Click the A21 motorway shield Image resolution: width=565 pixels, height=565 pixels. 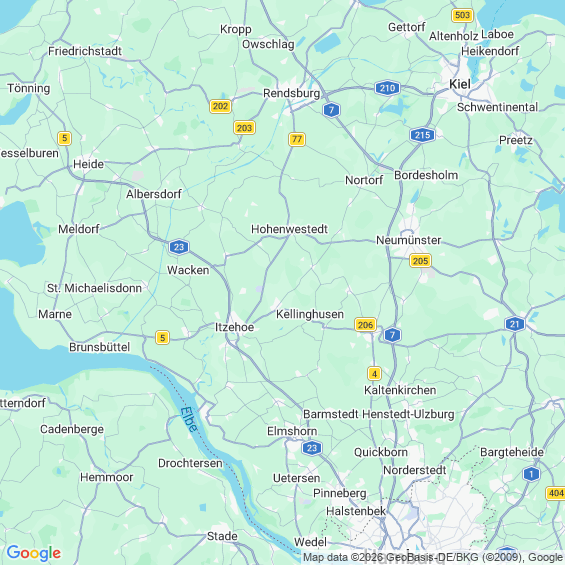[515, 324]
